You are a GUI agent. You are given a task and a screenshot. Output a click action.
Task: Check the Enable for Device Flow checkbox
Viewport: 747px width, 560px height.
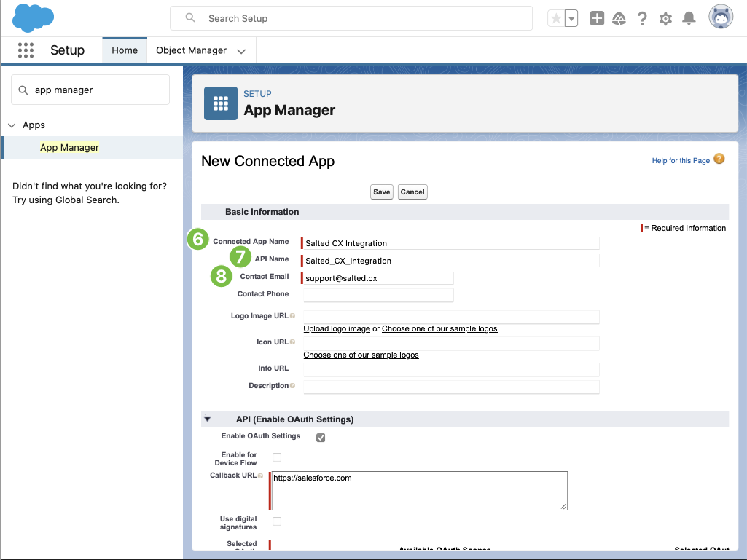tap(277, 457)
